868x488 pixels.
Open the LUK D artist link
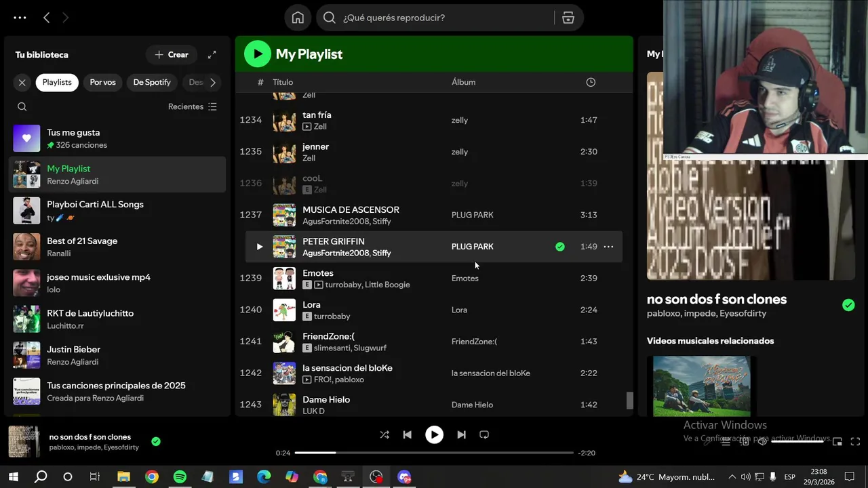point(313,411)
